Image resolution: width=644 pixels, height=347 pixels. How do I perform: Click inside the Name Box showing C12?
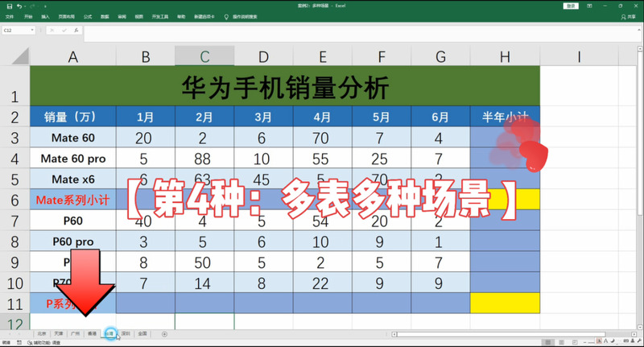pos(15,30)
